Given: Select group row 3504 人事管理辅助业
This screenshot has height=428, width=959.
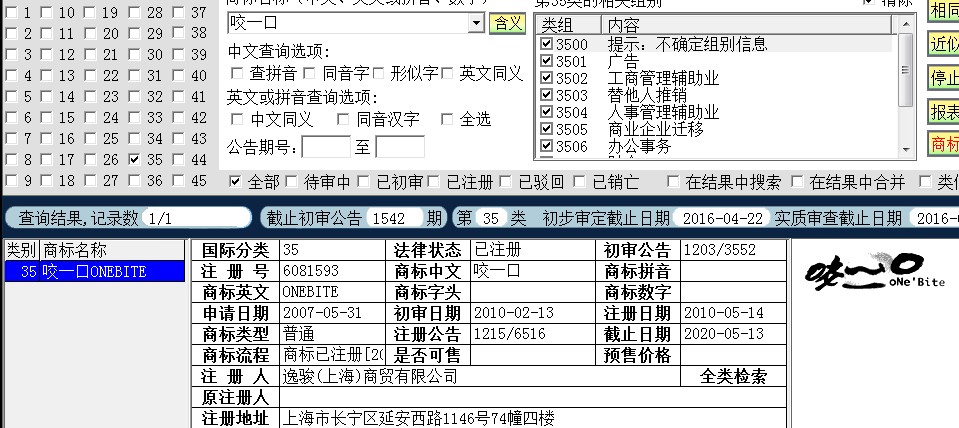Looking at the screenshot, I should tap(714, 113).
